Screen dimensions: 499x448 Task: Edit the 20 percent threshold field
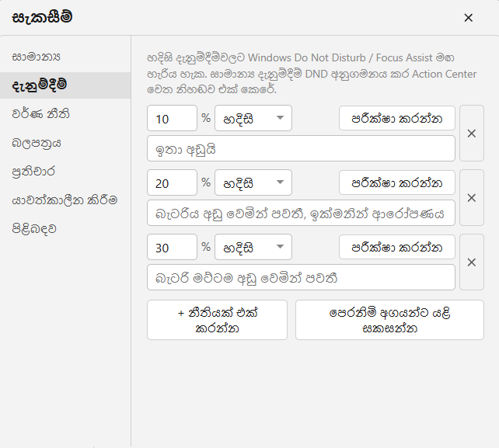[x=172, y=182]
